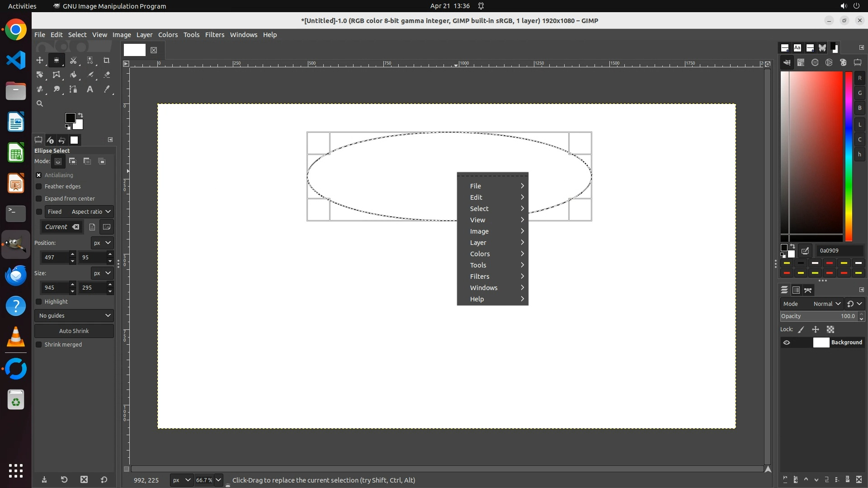Screen dimensions: 868x488
Task: Open the layer Mode Normal dropdown
Action: 826,304
